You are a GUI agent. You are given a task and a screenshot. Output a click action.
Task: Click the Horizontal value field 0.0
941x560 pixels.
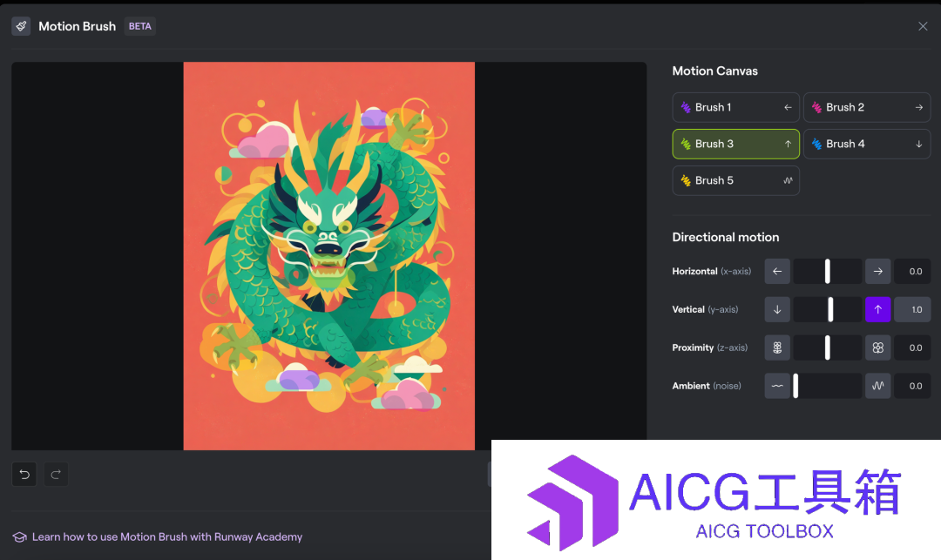tap(912, 271)
